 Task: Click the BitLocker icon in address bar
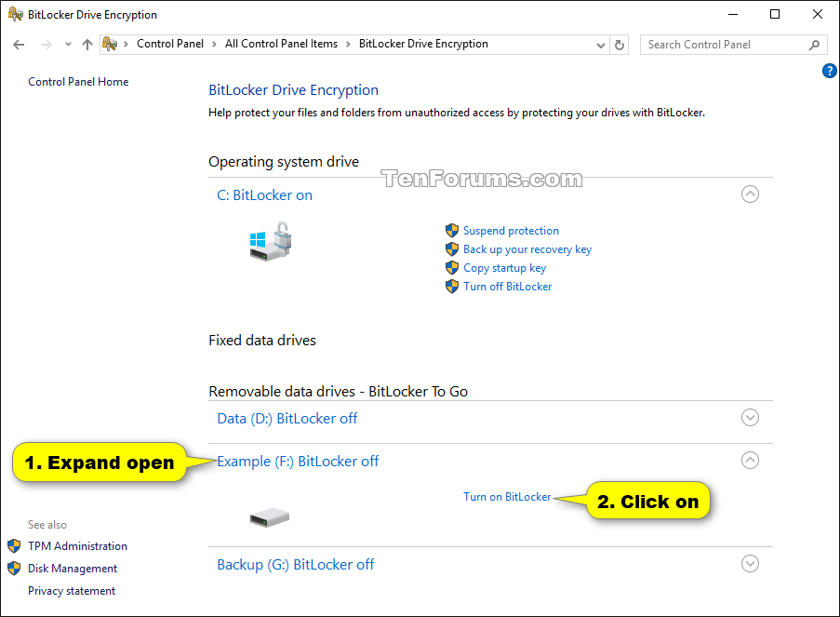109,44
